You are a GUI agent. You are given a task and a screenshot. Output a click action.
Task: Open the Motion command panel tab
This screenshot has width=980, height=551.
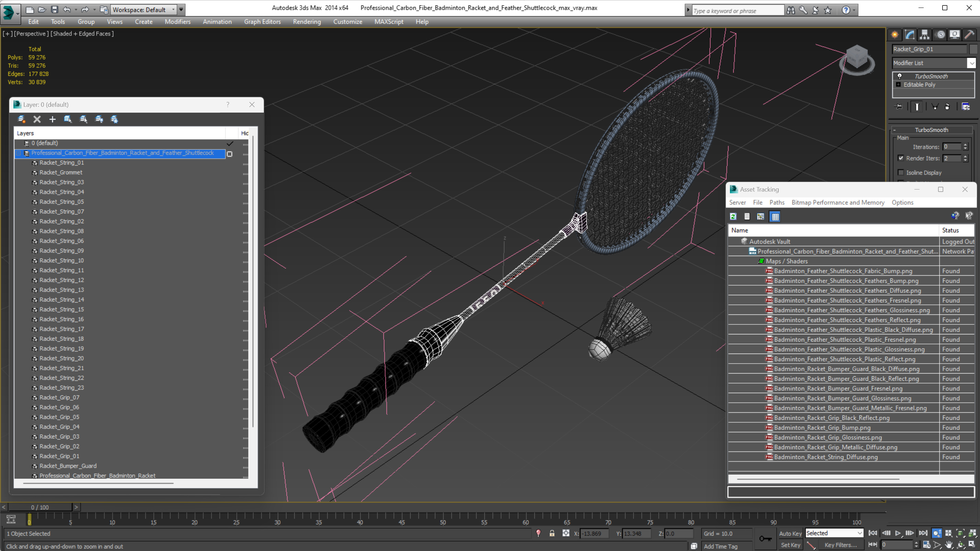(940, 35)
